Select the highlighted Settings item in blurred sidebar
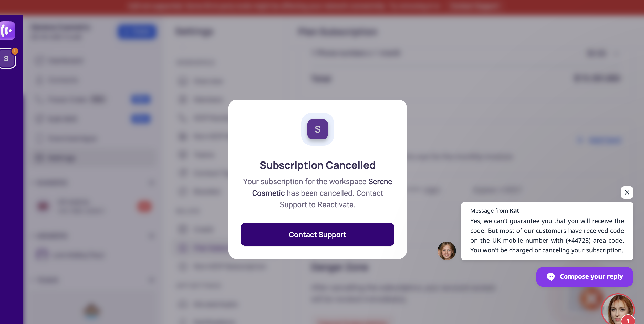The width and height of the screenshot is (644, 324). (x=94, y=158)
